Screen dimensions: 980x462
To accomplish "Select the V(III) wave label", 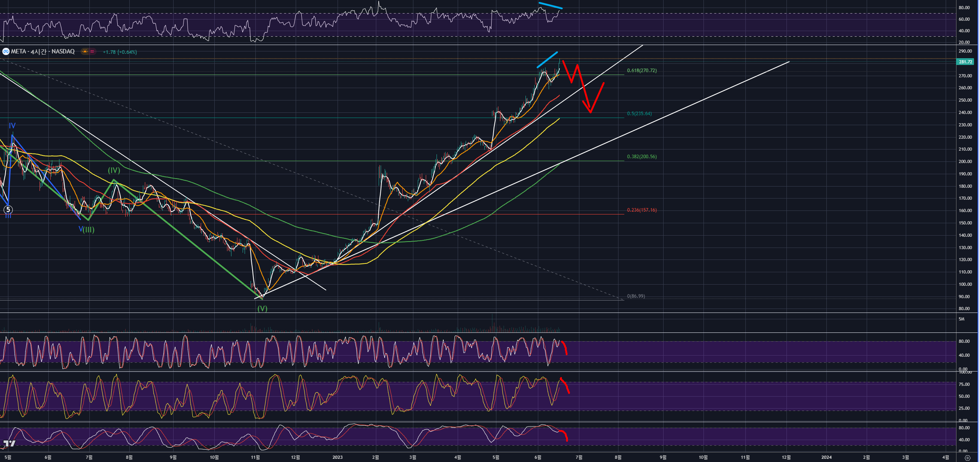I will pyautogui.click(x=87, y=229).
